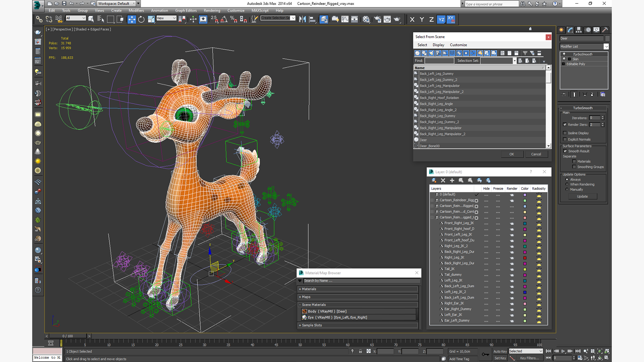Screen dimensions: 644x362
Task: Restrict to YZ plane constraint button
Action: tap(441, 19)
